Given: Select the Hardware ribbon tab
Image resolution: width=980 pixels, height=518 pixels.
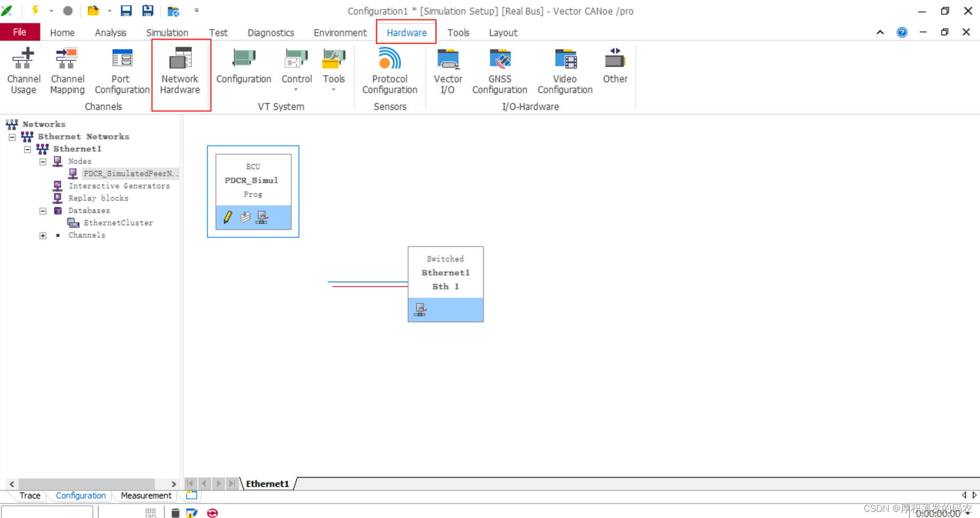Looking at the screenshot, I should (406, 32).
